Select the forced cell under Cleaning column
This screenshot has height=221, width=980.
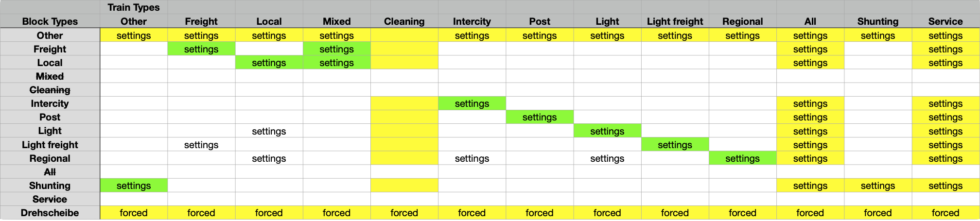click(x=404, y=213)
